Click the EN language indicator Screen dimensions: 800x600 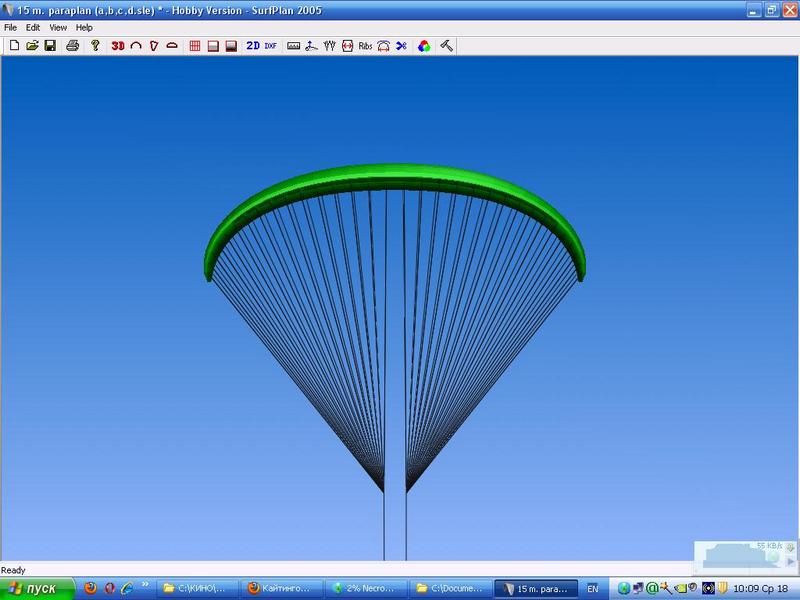point(593,588)
